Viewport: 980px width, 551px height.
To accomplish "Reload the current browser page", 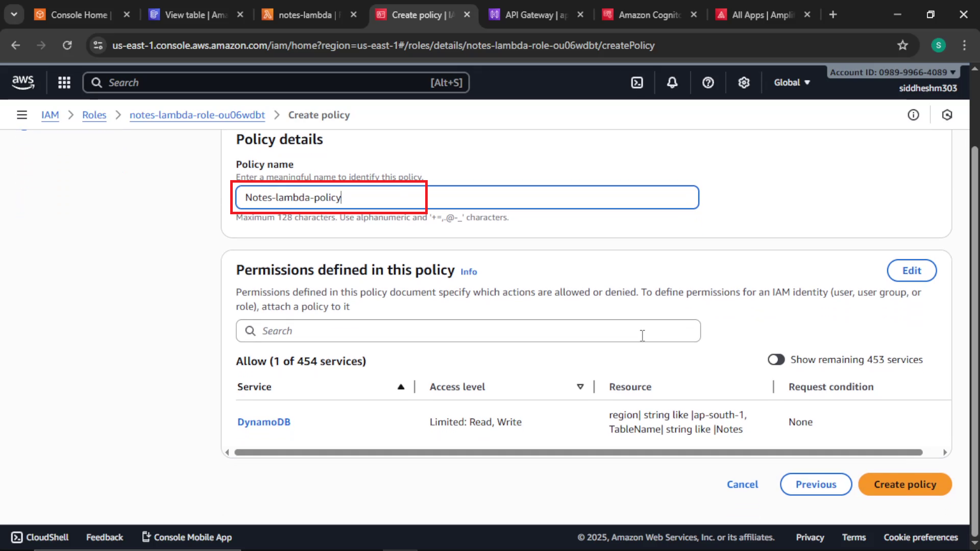I will (67, 45).
